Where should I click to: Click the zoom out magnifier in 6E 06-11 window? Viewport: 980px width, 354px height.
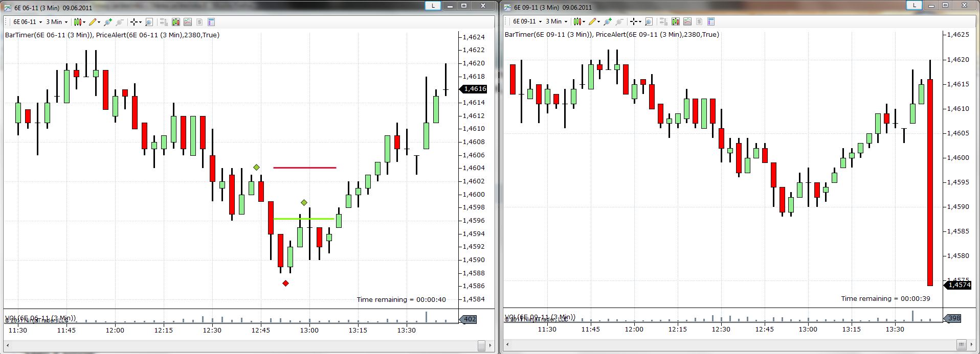[119, 22]
